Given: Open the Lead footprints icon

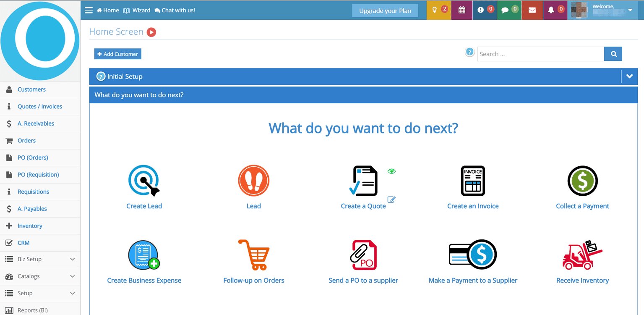Looking at the screenshot, I should [x=253, y=181].
